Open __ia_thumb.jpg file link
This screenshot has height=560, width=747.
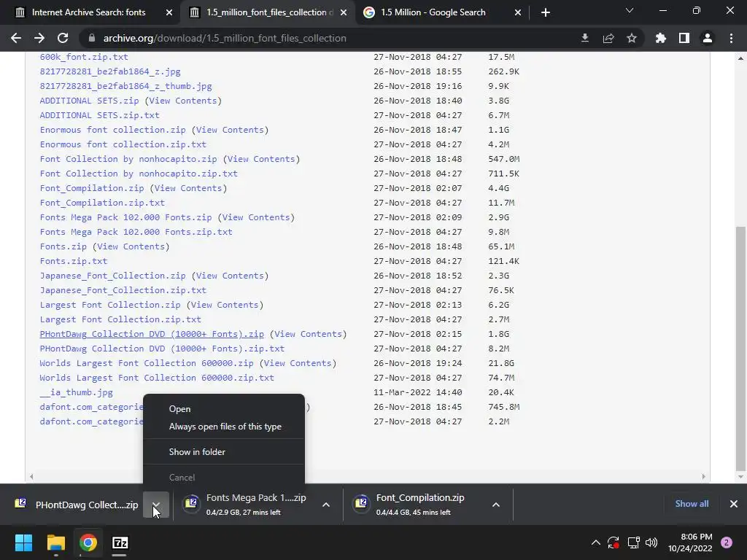pyautogui.click(x=76, y=392)
